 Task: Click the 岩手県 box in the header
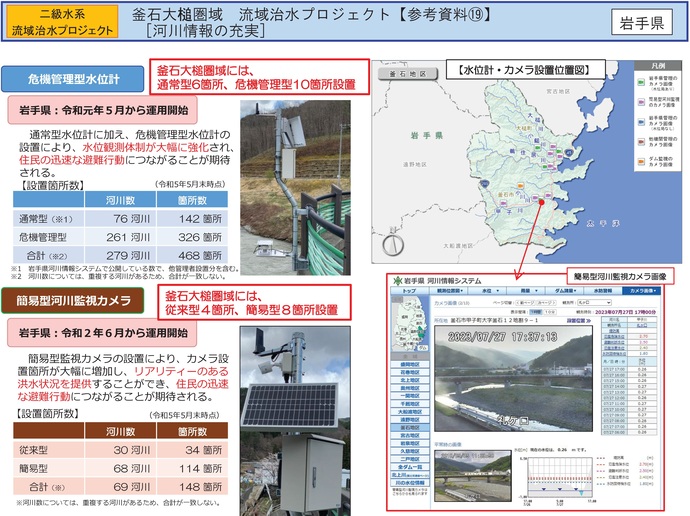coord(642,22)
